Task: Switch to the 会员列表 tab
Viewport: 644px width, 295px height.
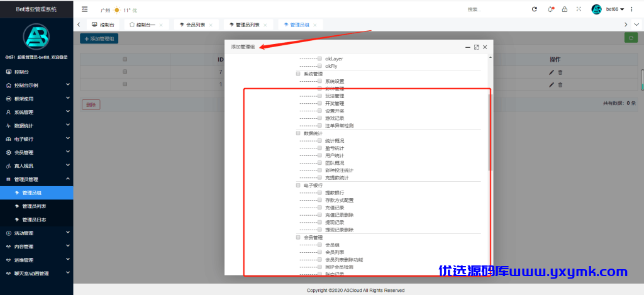Action: click(x=196, y=25)
